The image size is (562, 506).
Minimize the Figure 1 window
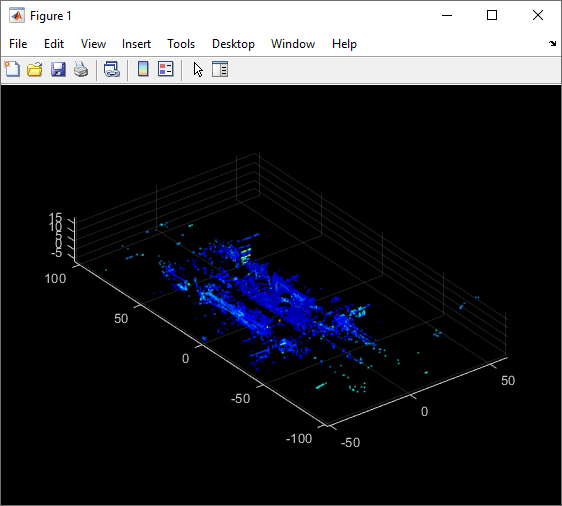click(447, 15)
